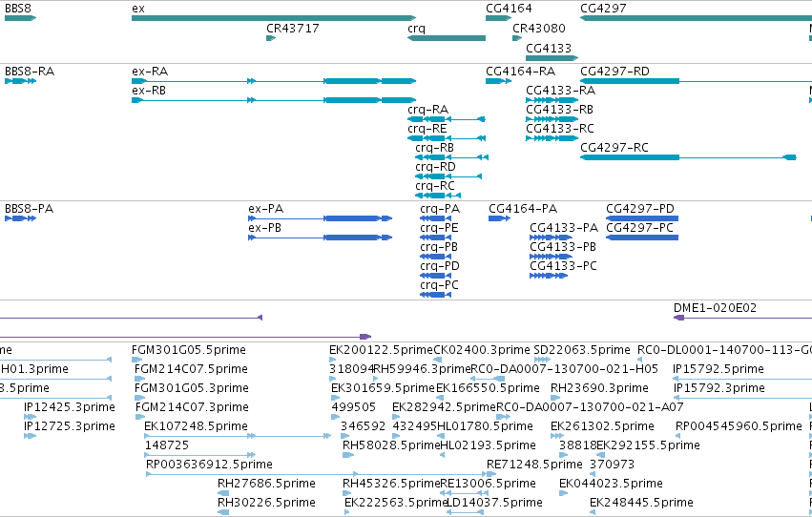
Task: Click the CR43080 gene label
Action: coord(539,29)
